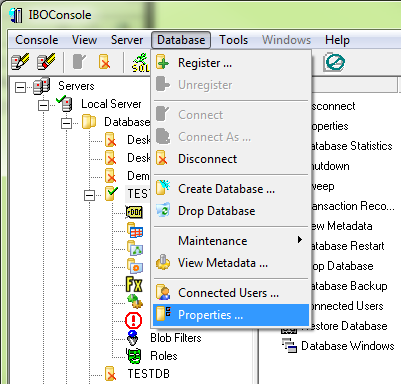401x384 pixels.
Task: Click Database Windows in right panel
Action: point(348,346)
